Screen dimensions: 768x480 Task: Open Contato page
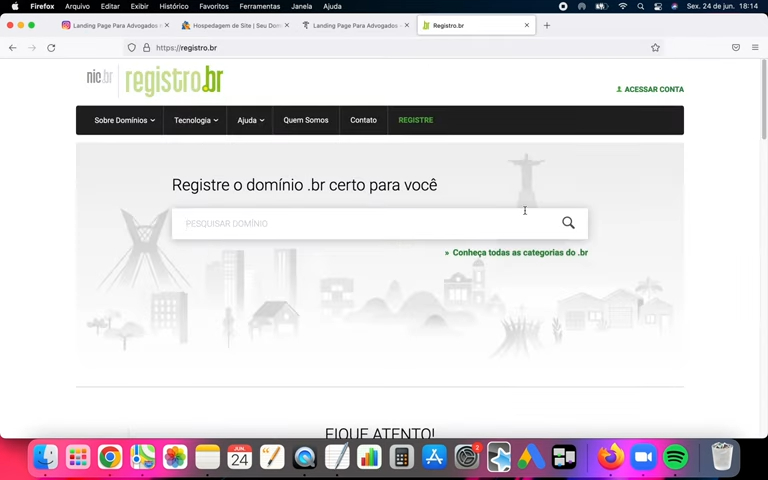coord(363,120)
